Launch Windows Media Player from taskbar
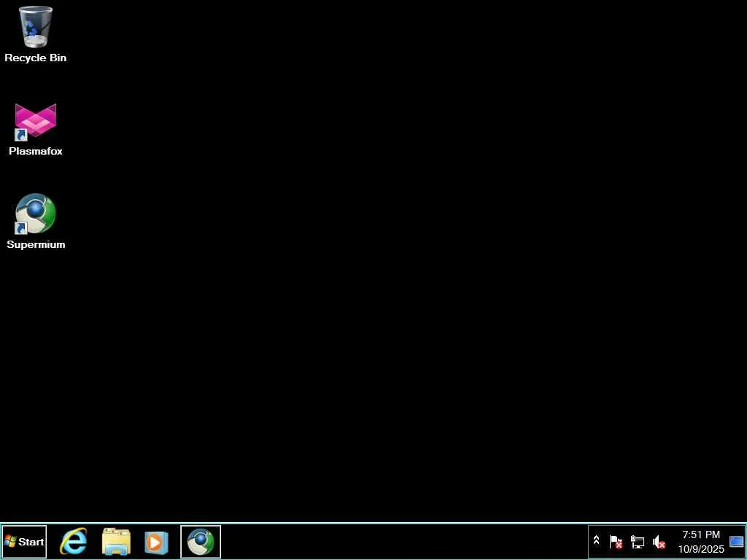Screen dimensions: 747x560 tap(156, 542)
